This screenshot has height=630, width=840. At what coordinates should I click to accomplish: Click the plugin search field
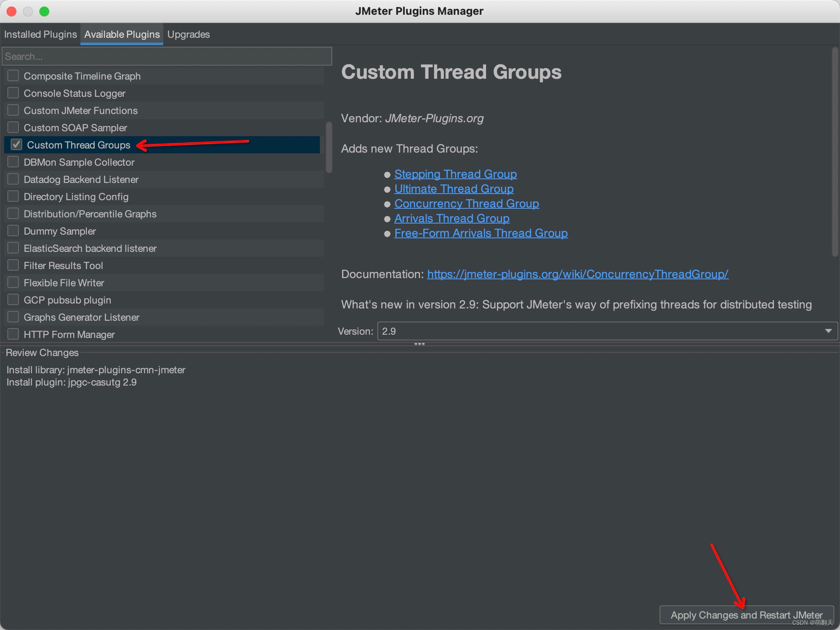[166, 56]
